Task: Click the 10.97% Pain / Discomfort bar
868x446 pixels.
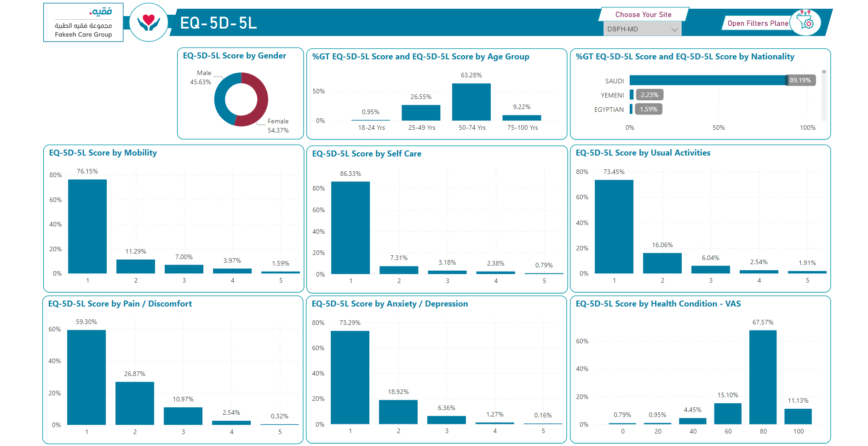Action: point(183,416)
